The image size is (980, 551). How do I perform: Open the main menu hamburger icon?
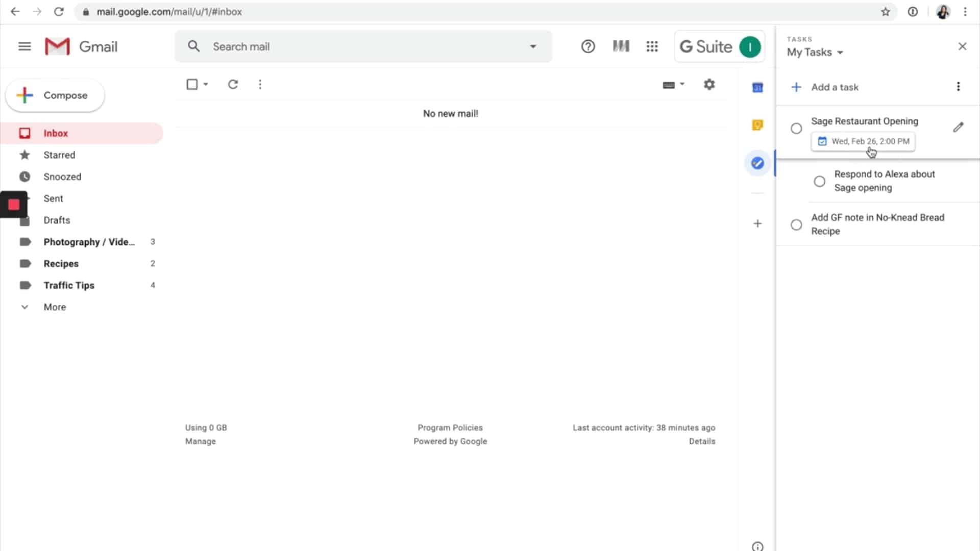coord(24,46)
